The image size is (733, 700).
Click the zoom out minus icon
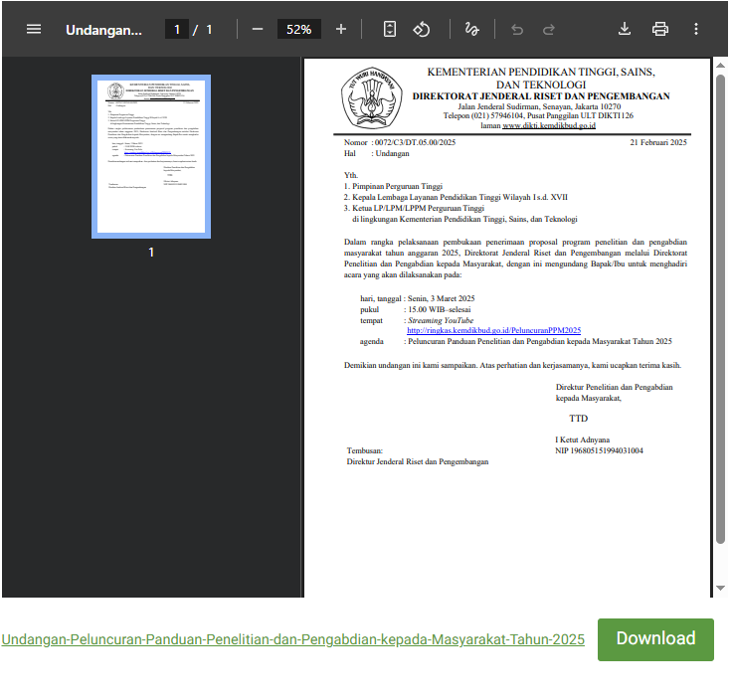258,29
